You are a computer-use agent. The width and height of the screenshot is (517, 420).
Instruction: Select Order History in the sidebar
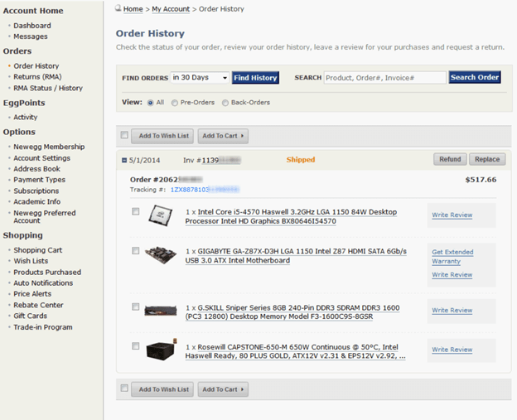(x=36, y=66)
